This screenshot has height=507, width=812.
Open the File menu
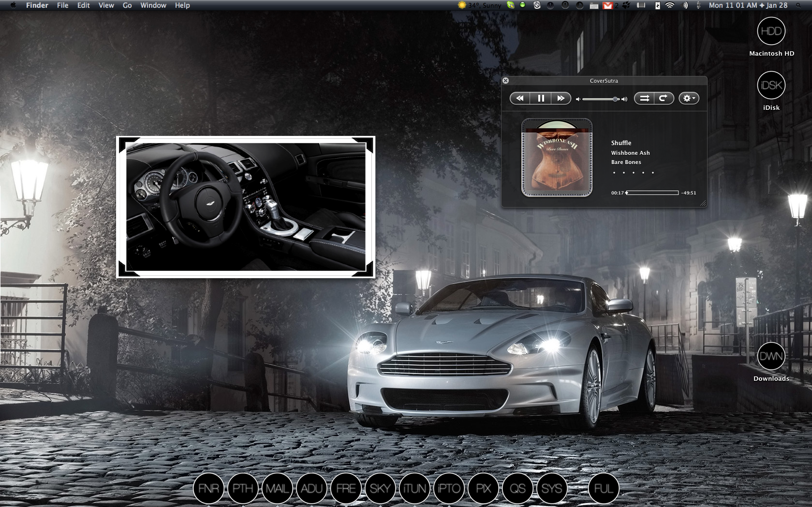coord(63,5)
